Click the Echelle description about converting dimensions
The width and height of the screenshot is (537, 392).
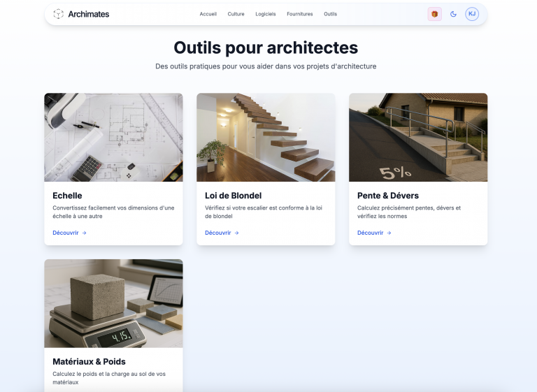click(x=113, y=212)
